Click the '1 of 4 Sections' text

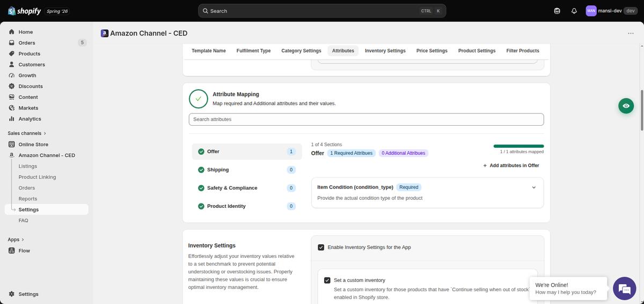(326, 144)
